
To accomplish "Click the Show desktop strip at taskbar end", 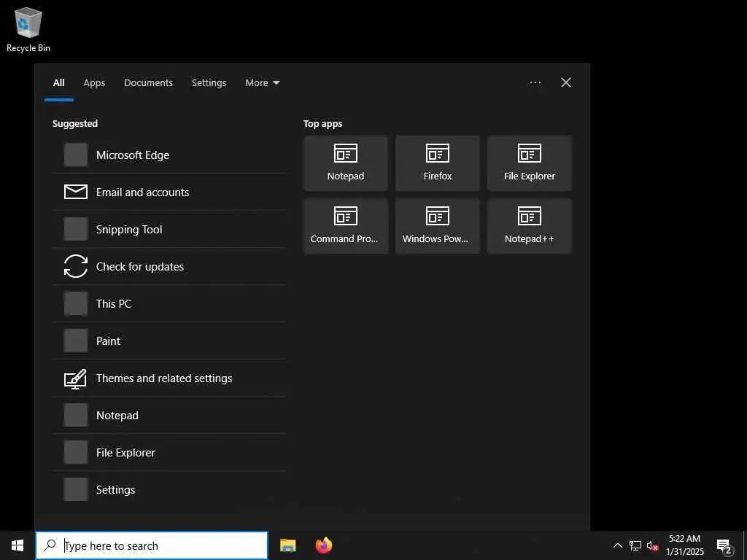I will [x=745, y=545].
